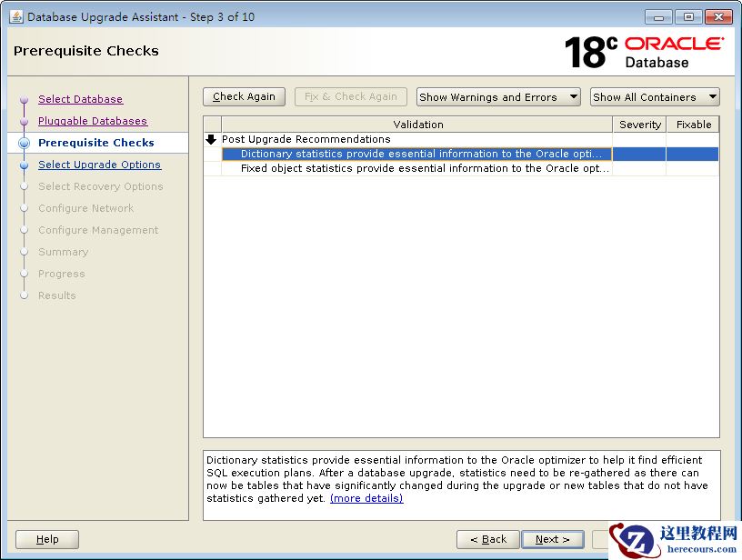Select the Select Recovery Options step
The image size is (742, 560).
point(100,186)
